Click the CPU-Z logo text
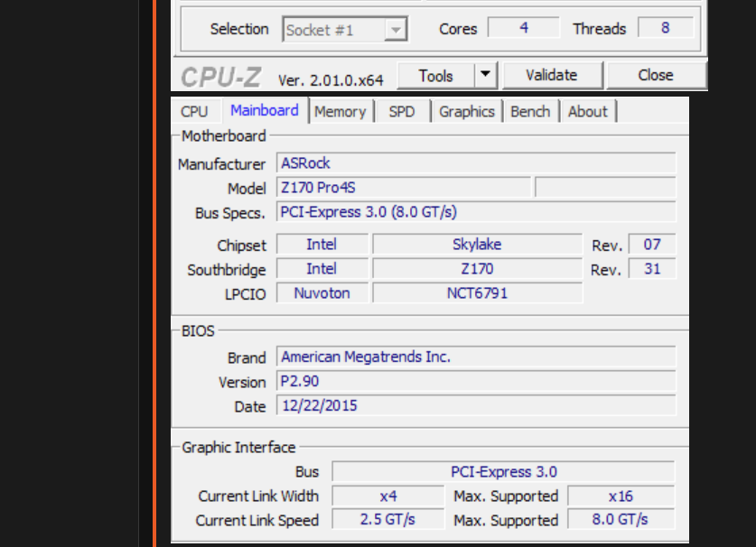756x547 pixels. pos(220,77)
